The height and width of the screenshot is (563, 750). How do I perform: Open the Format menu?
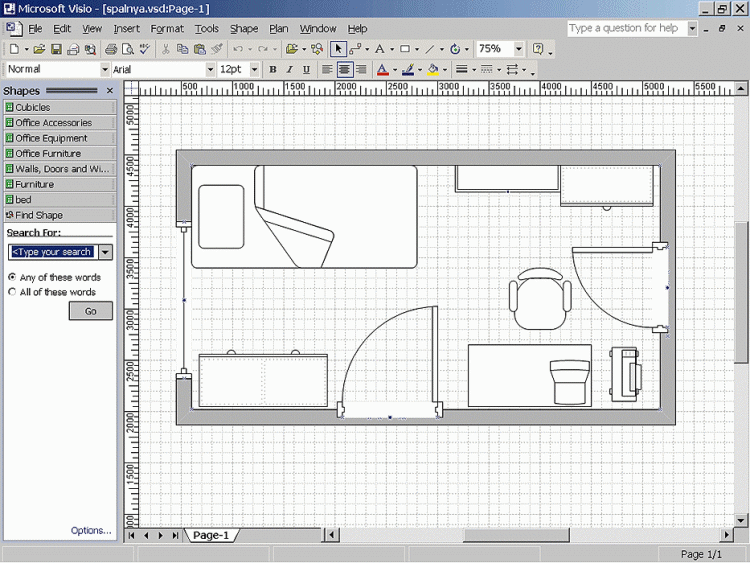pos(167,29)
